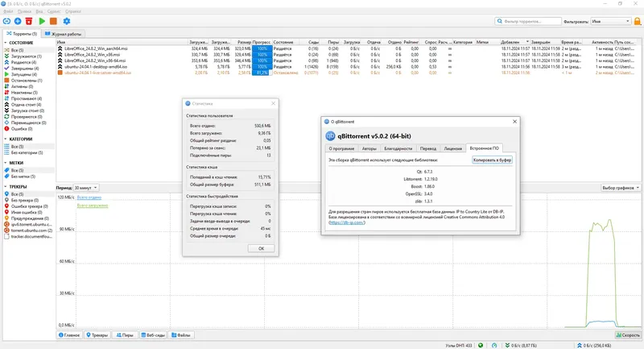Open the Справка menu
This screenshot has width=644, height=349.
point(73,11)
